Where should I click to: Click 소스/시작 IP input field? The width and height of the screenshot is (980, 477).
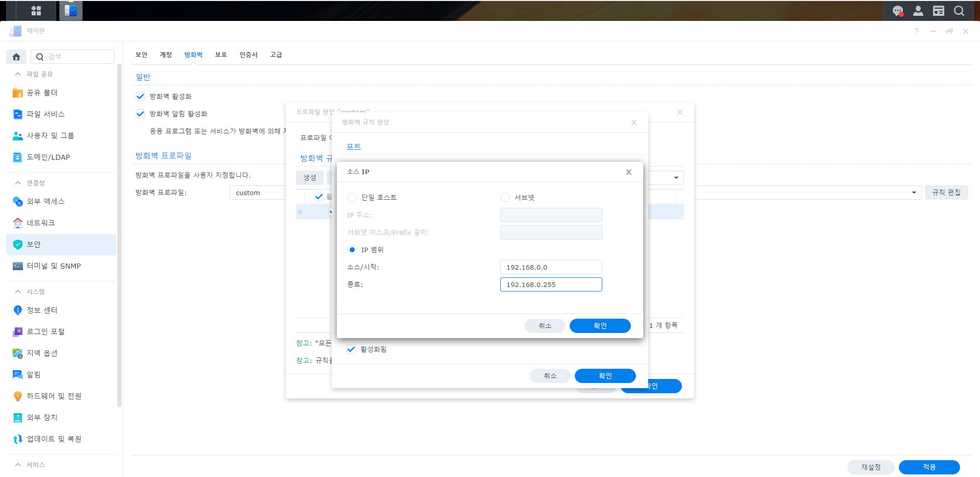pos(551,267)
